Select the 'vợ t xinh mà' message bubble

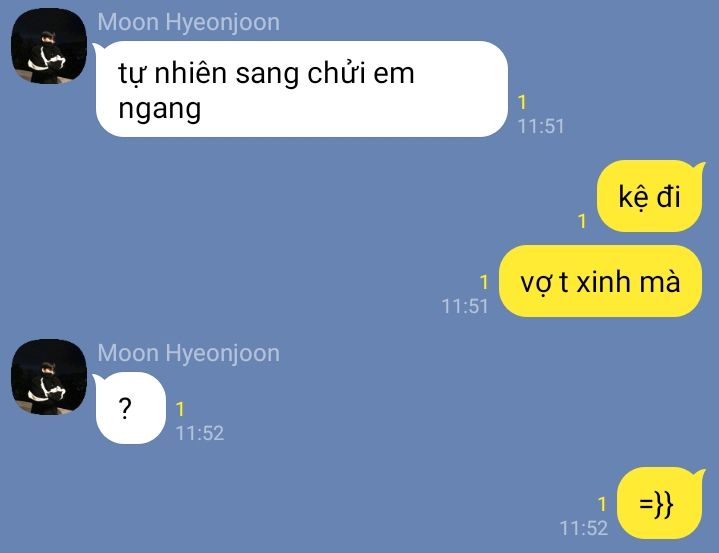coord(600,281)
